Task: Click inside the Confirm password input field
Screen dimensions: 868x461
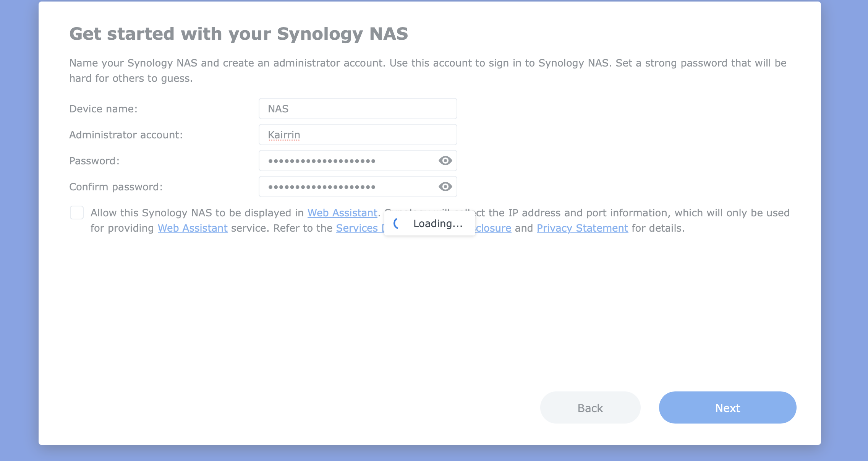Action: tap(348, 187)
